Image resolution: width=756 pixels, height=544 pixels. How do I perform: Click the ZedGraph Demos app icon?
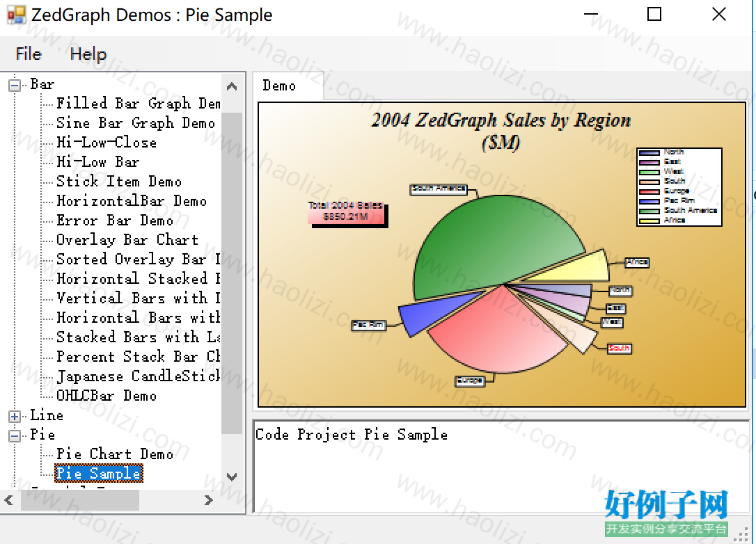point(16,15)
